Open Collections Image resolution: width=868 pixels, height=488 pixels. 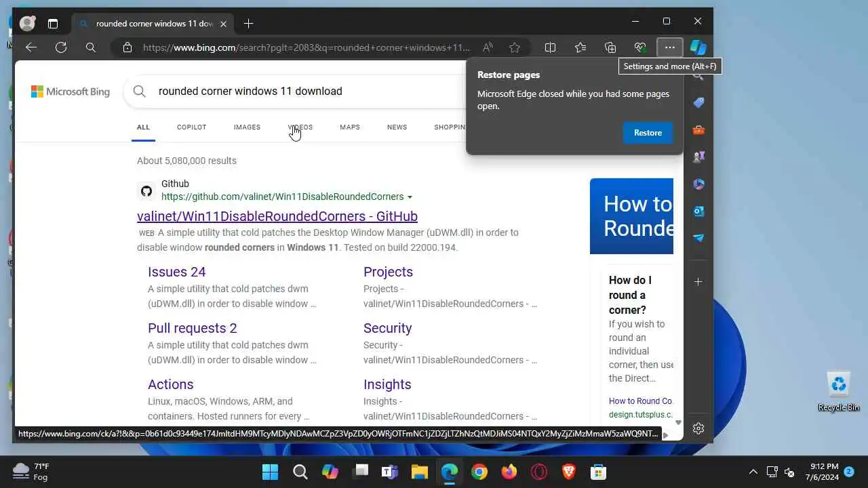click(610, 47)
